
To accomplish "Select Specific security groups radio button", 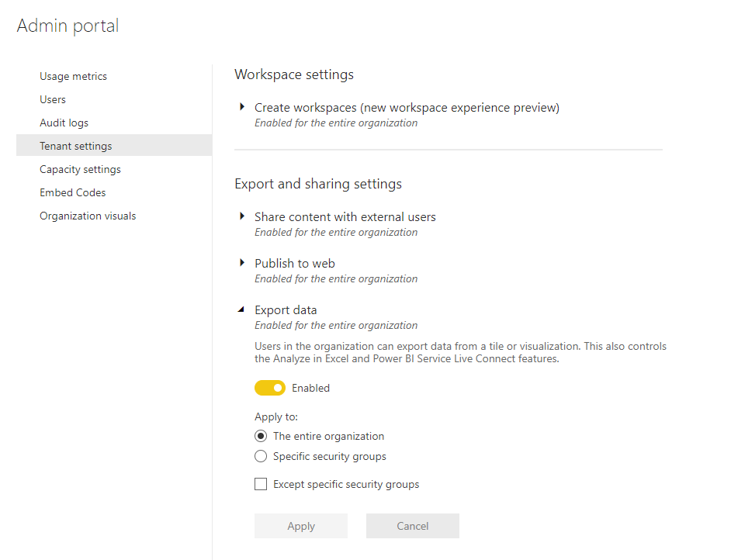I will coord(261,456).
